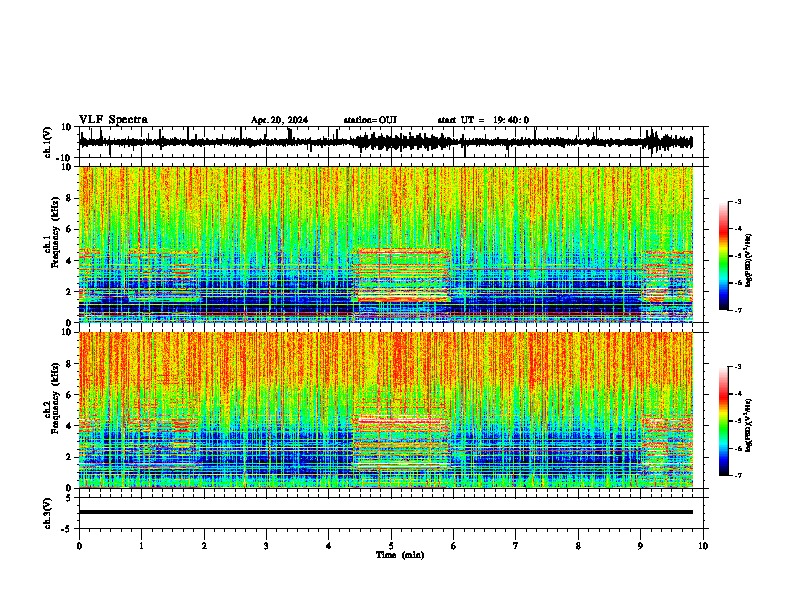Click the time-axis tick label "9"
792x612 pixels.
[x=640, y=546]
